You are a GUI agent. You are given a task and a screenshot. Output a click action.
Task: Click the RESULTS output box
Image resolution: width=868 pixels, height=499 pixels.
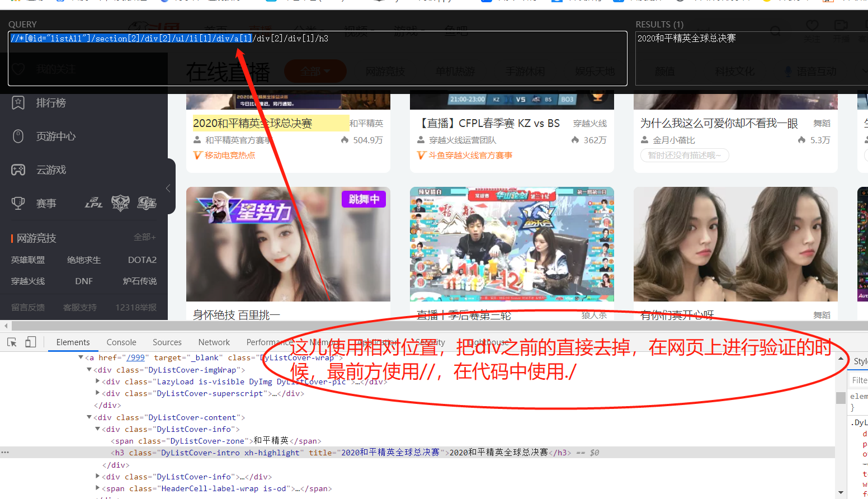[752, 58]
